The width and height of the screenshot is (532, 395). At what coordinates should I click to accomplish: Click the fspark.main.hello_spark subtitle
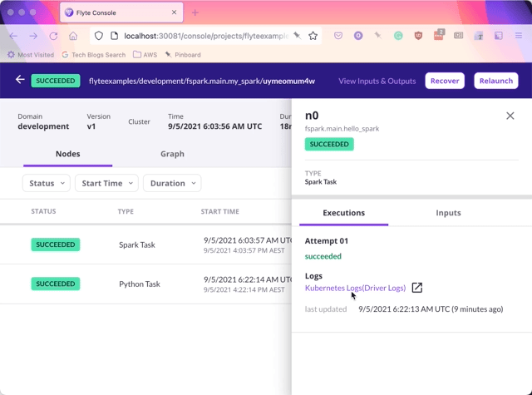point(342,129)
